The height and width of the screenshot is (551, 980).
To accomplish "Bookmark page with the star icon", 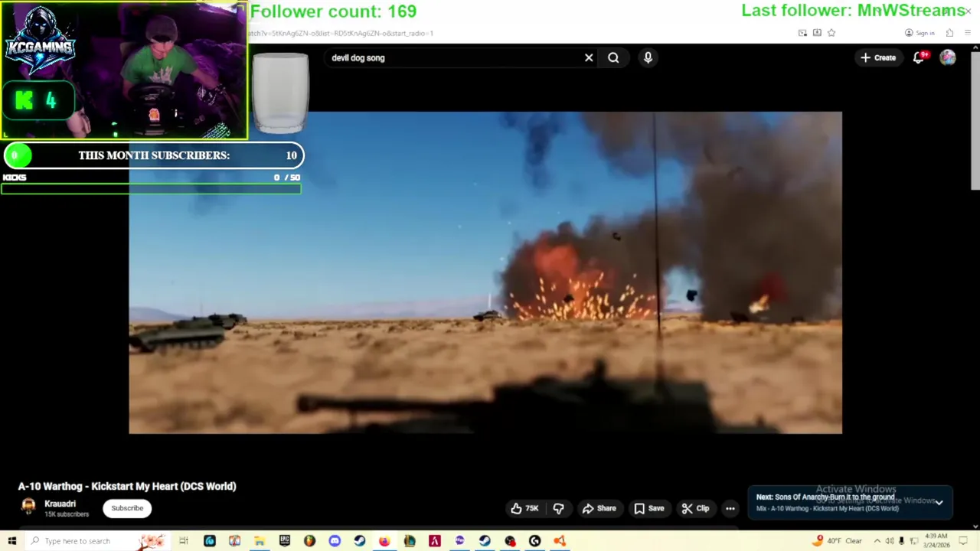I will pyautogui.click(x=831, y=33).
